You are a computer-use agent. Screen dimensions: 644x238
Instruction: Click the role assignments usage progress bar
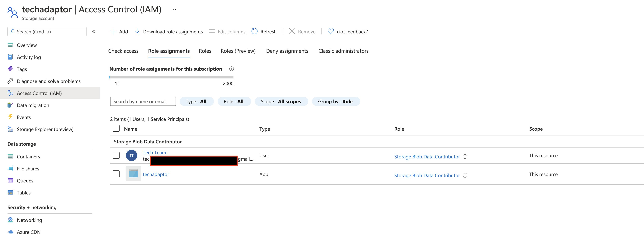coord(171,77)
